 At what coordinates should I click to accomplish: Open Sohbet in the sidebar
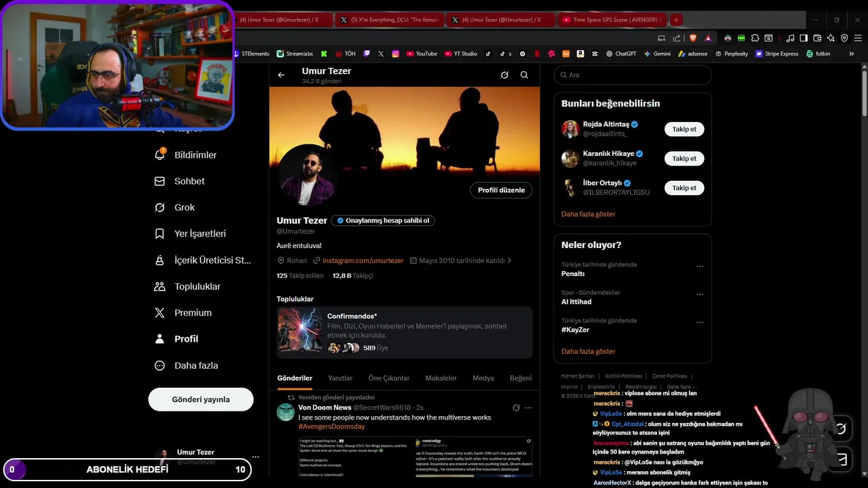click(180, 181)
